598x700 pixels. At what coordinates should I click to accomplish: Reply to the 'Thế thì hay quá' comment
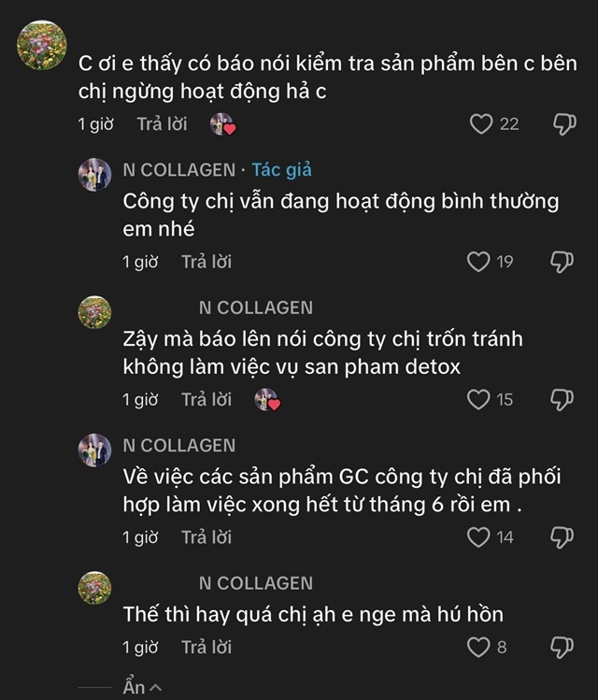tap(206, 647)
